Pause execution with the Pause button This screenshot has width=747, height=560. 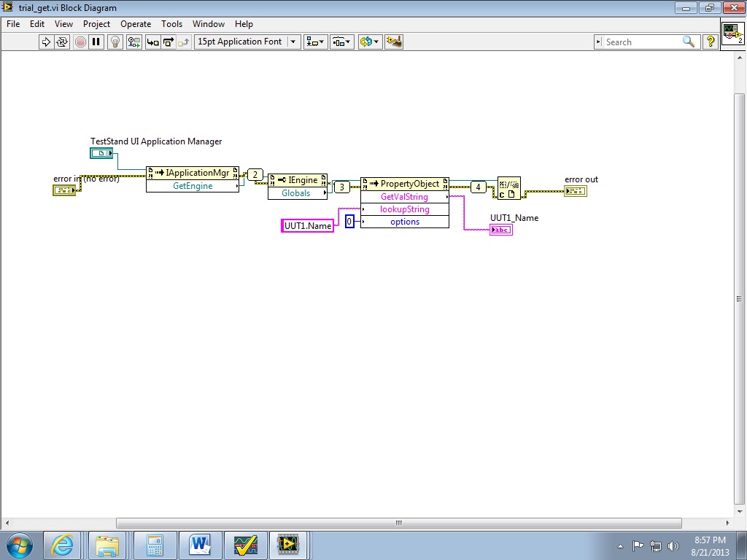(96, 42)
